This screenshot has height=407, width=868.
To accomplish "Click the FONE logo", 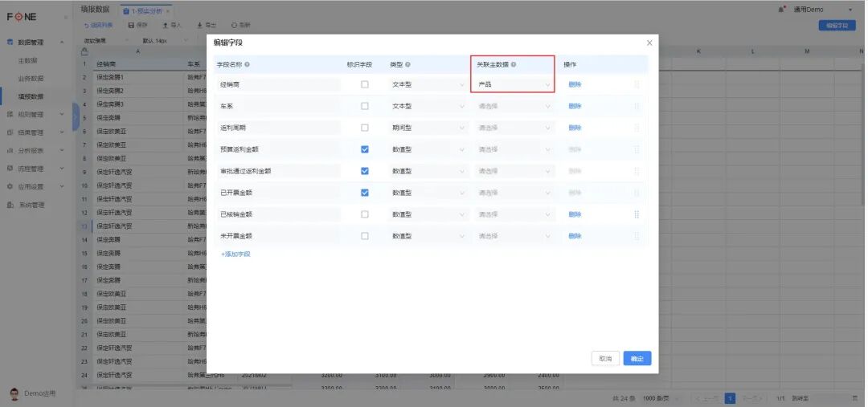I will [x=22, y=17].
